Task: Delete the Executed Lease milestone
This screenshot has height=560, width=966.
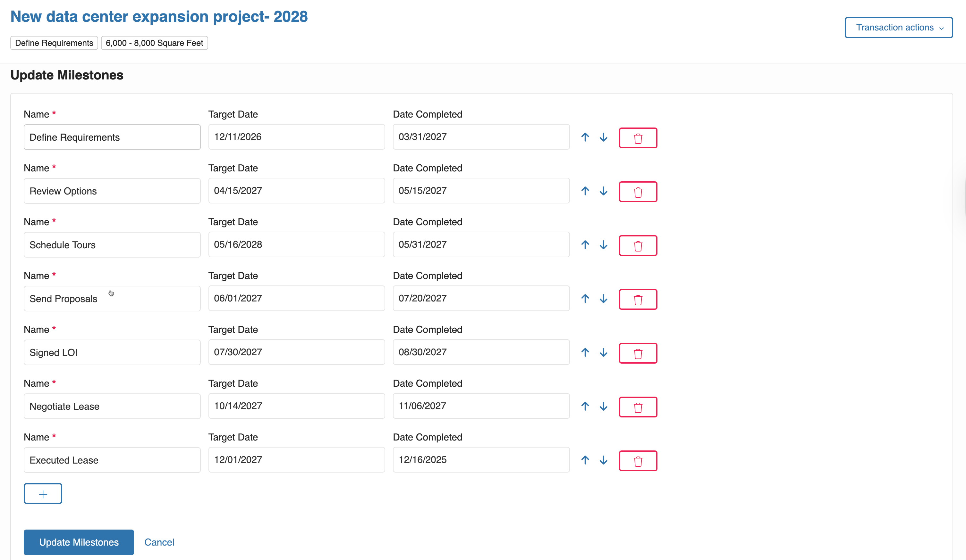Action: (x=638, y=461)
